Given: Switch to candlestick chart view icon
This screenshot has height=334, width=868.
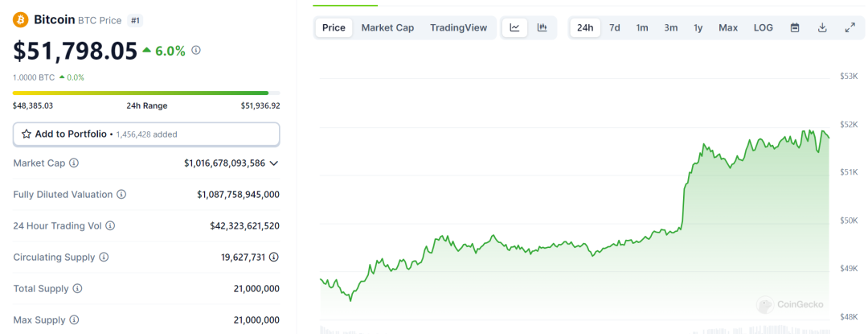Looking at the screenshot, I should (542, 27).
